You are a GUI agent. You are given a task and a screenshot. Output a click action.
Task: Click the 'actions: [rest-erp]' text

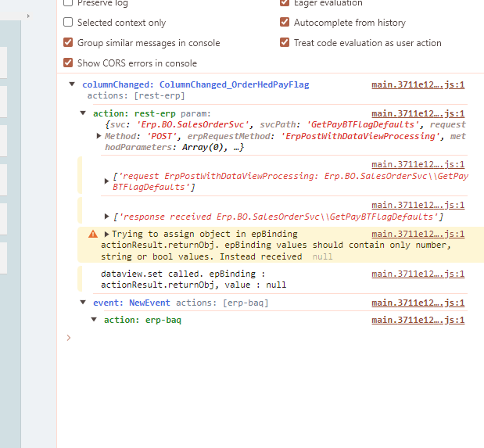tap(136, 95)
